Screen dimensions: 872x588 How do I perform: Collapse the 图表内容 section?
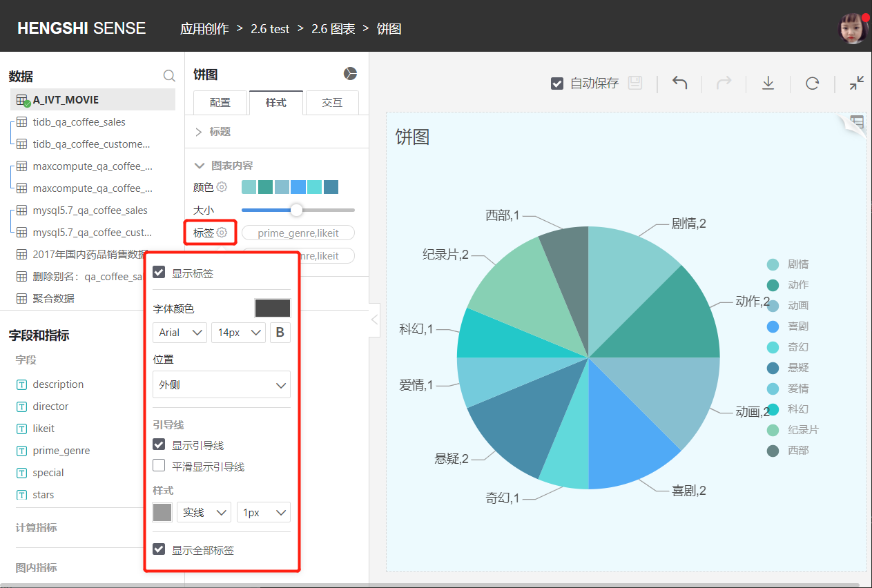pos(224,166)
